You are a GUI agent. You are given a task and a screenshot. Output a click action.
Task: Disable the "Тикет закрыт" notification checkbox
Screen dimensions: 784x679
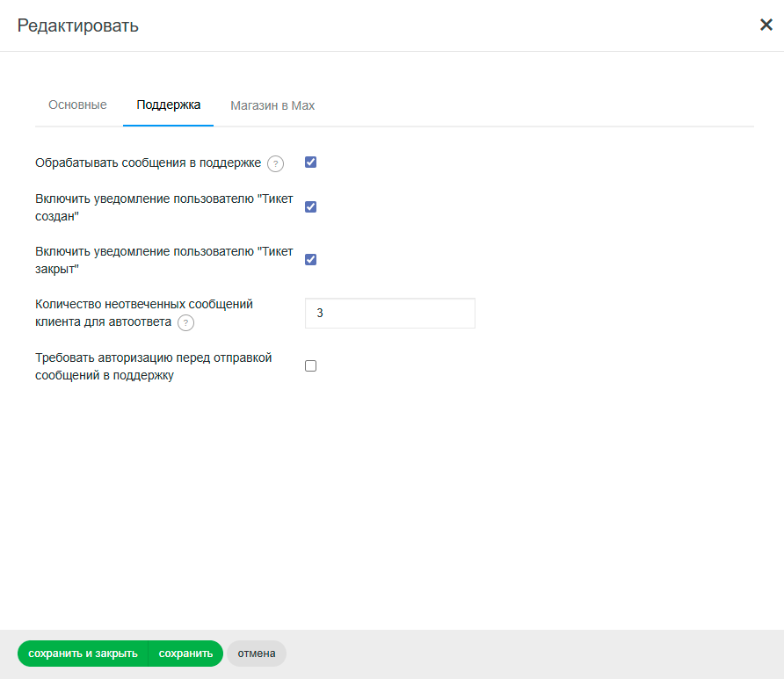click(x=310, y=259)
